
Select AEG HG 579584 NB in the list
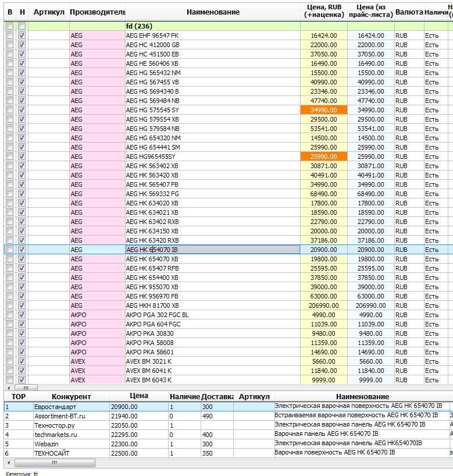152,129
